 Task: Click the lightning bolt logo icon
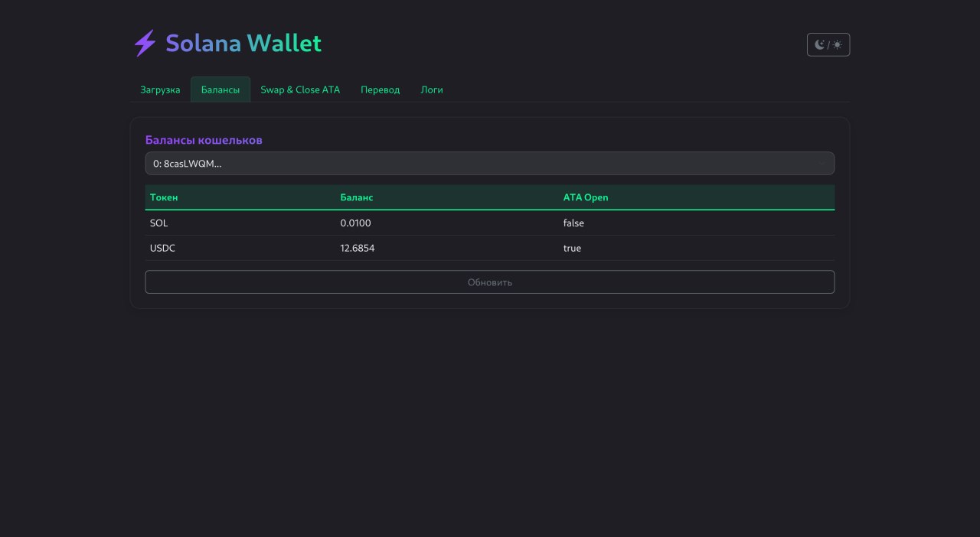pyautogui.click(x=145, y=44)
